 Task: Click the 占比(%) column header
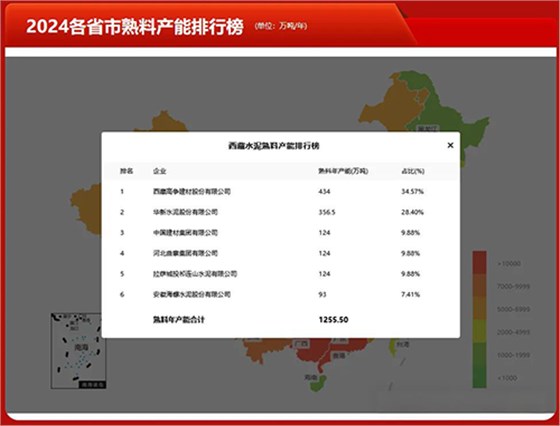412,171
